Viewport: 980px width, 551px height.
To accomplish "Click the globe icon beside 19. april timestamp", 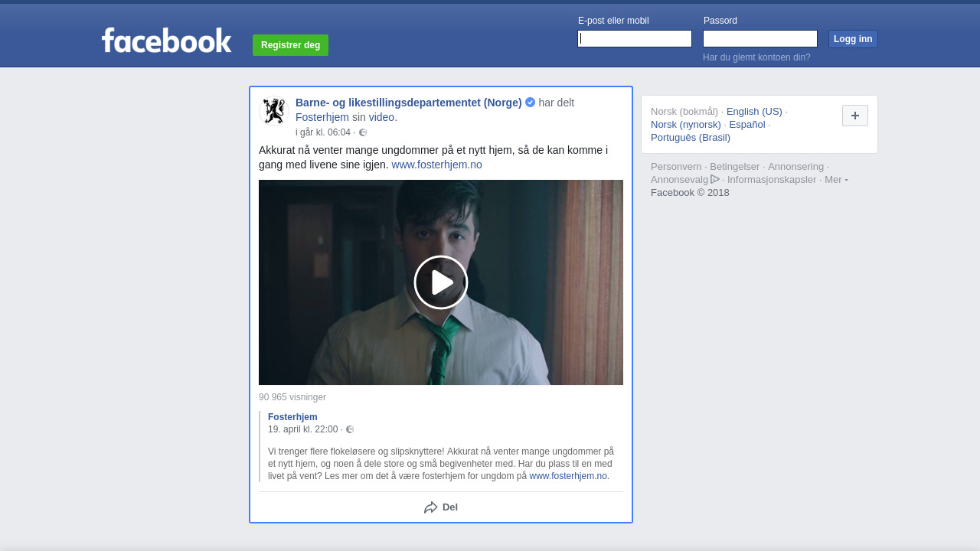I will tap(350, 429).
